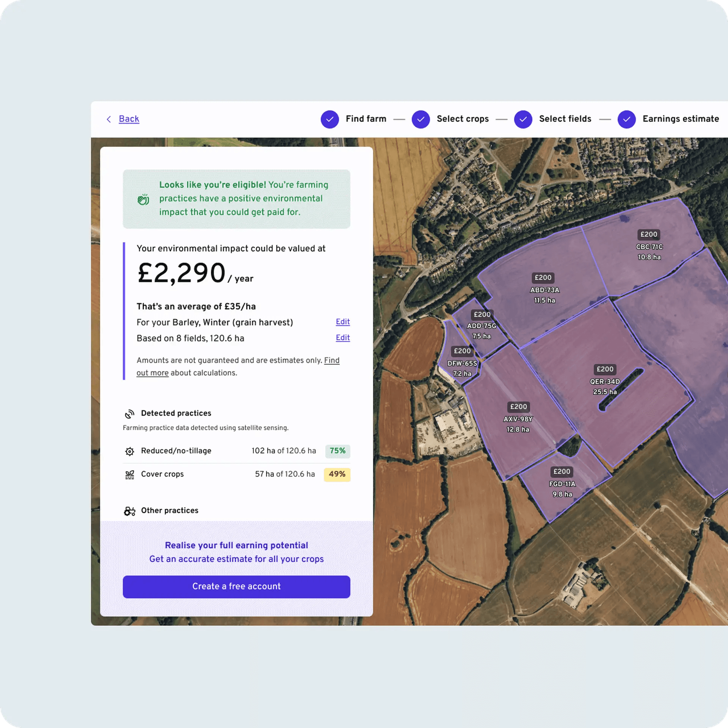The width and height of the screenshot is (728, 728).
Task: Click the Select fields checkmark circle
Action: tap(523, 119)
